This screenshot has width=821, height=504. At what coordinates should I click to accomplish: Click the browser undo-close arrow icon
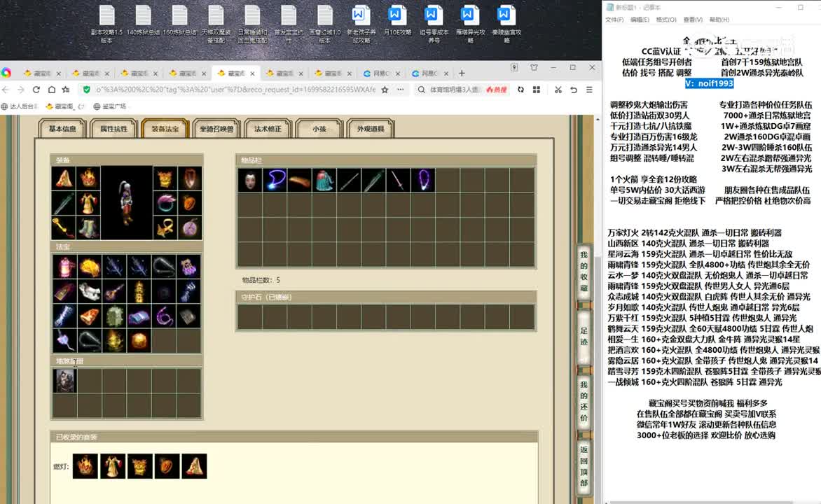[x=574, y=90]
